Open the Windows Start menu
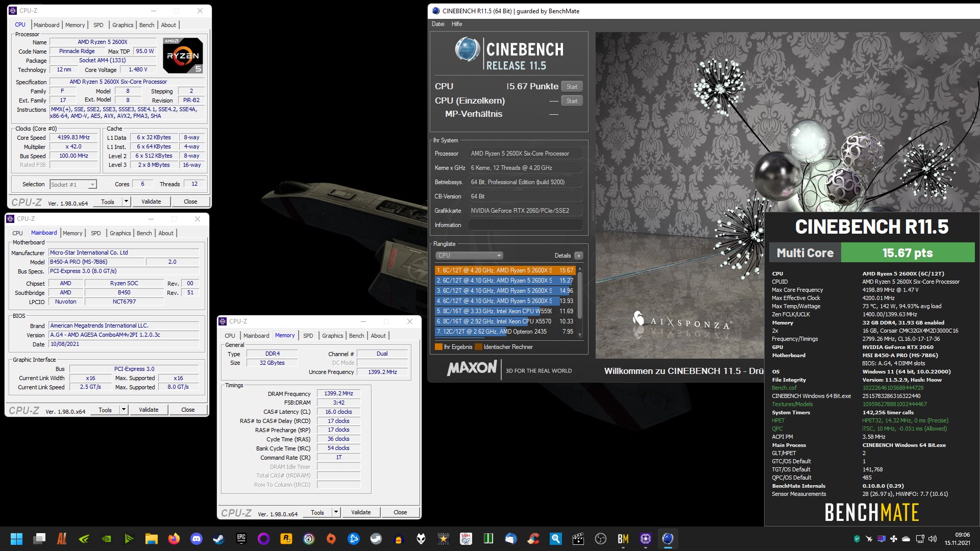 [x=17, y=539]
